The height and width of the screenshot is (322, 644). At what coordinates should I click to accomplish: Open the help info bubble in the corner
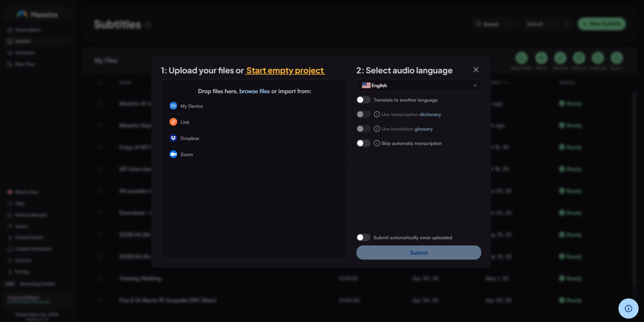click(628, 309)
